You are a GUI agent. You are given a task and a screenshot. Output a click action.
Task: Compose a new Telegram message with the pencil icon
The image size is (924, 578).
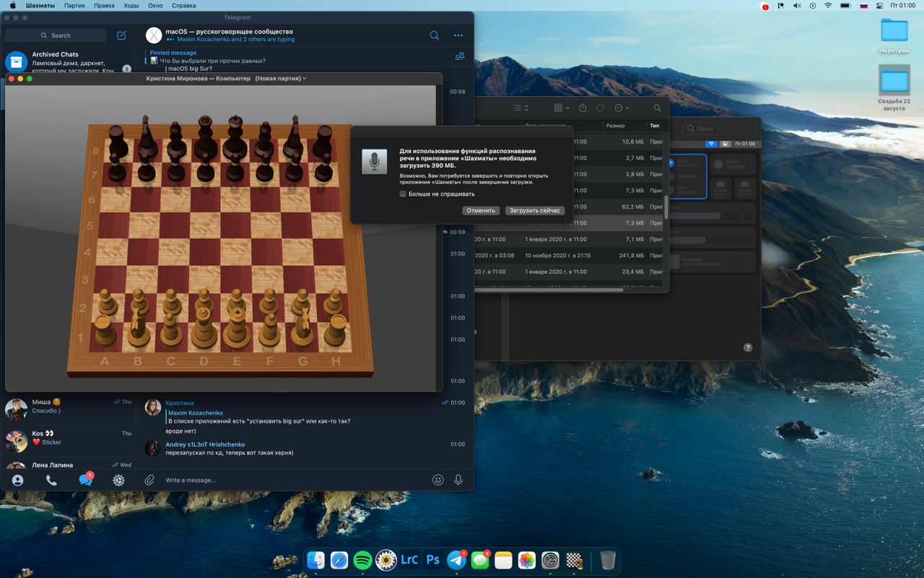pos(121,35)
